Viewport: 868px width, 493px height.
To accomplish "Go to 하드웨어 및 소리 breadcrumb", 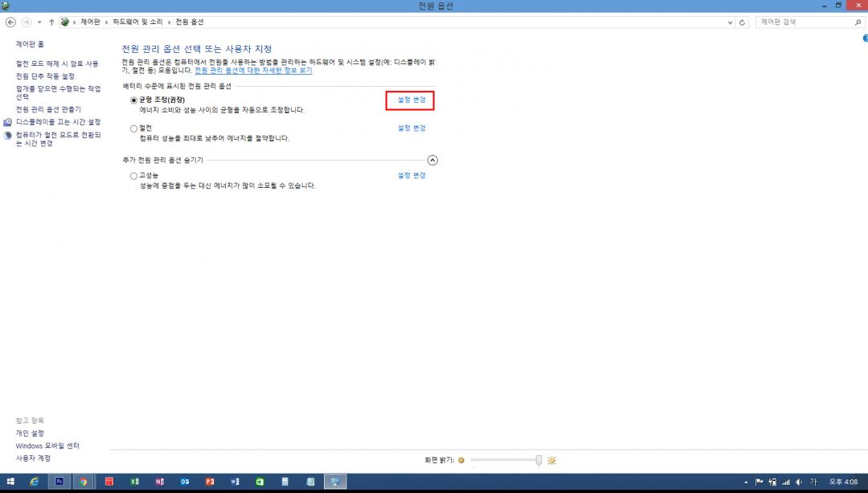I will point(137,22).
